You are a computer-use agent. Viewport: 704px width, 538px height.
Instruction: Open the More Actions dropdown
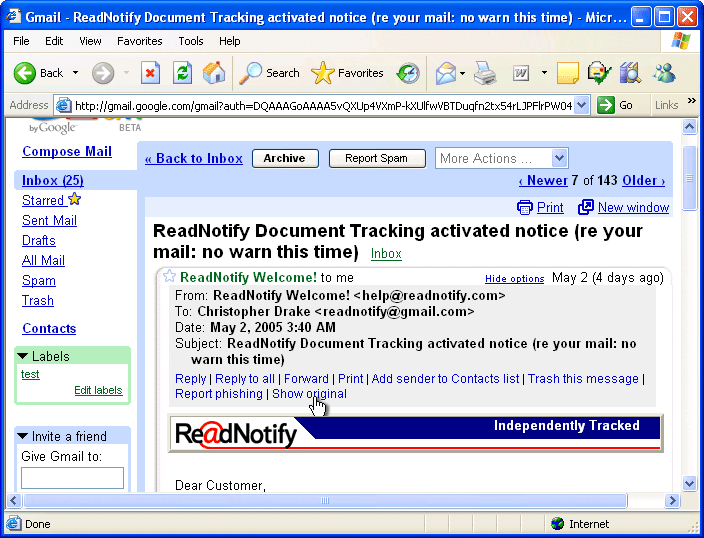[x=501, y=158]
